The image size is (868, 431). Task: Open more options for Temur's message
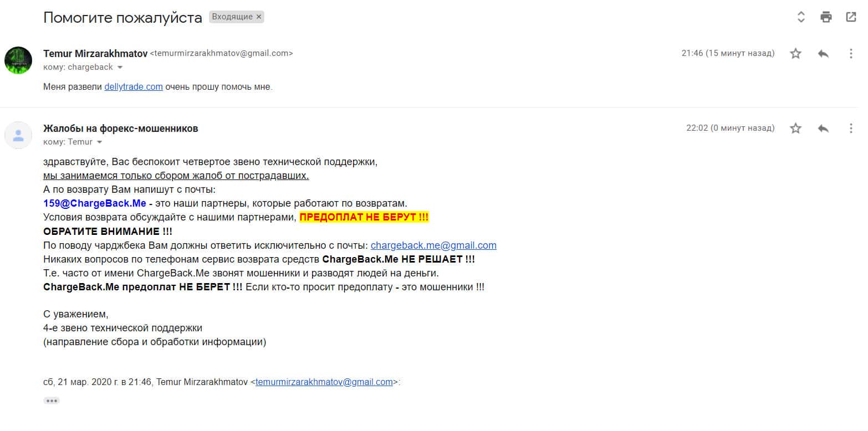tap(851, 54)
